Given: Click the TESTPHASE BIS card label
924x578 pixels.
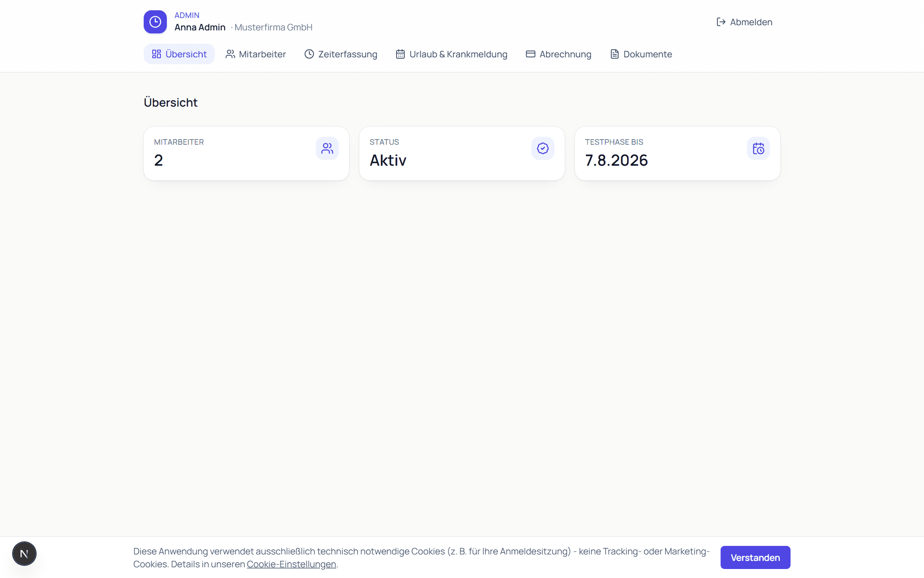Looking at the screenshot, I should [x=614, y=142].
